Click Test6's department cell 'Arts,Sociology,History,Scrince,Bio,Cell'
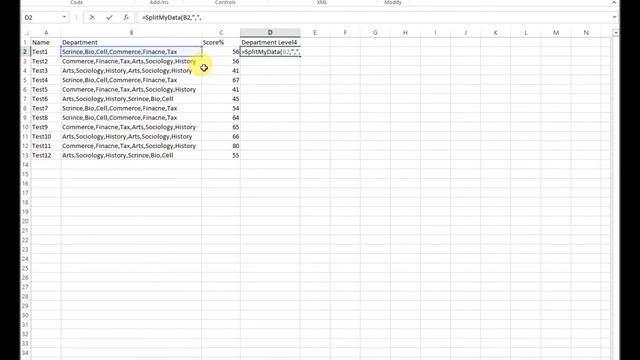This screenshot has height=360, width=640. pos(131,99)
